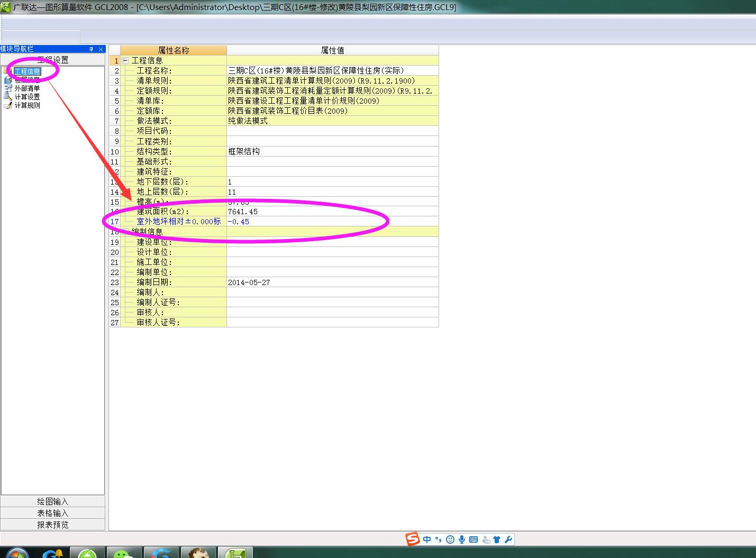Click the empty 建筑特征 value cell
This screenshot has height=558, width=756.
333,171
